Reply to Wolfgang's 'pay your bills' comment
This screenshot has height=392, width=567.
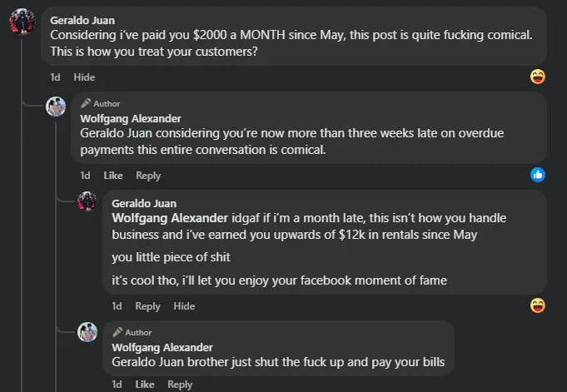click(180, 385)
